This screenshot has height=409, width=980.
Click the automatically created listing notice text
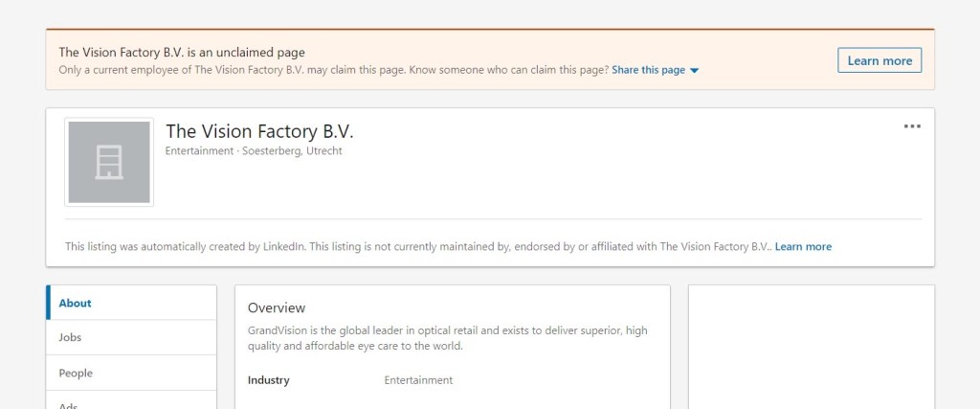point(417,246)
